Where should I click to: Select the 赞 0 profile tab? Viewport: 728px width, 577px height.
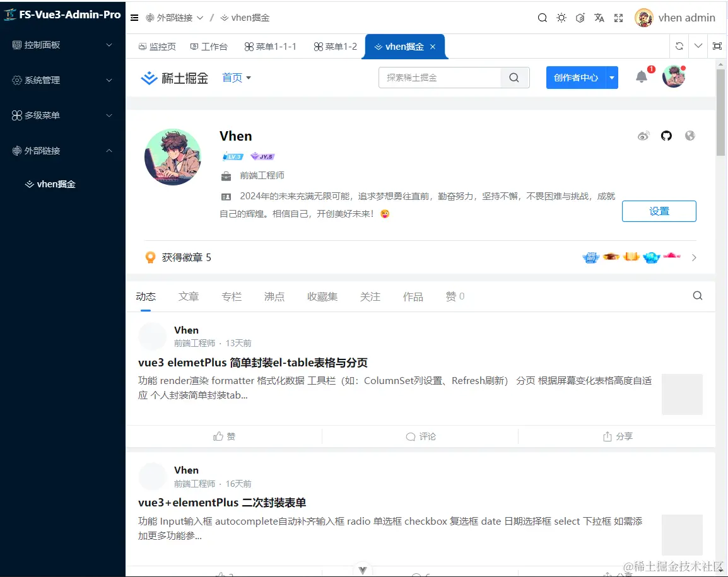(x=455, y=296)
